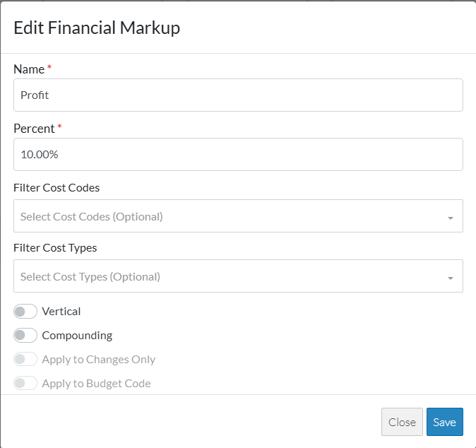Click the 'Compounding' text label
476x448 pixels.
pos(77,336)
